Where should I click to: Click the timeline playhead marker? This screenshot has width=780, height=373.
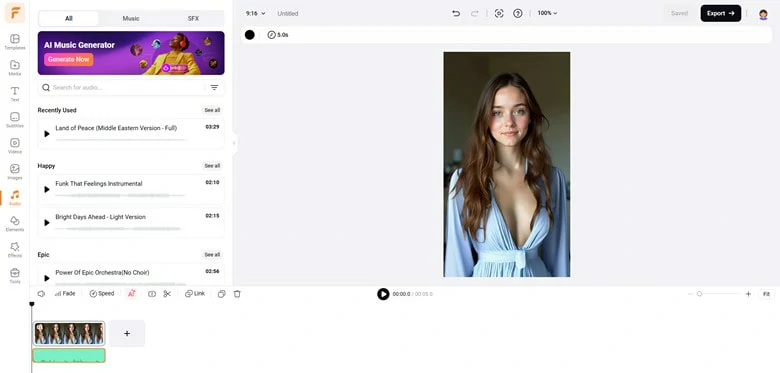point(32,304)
